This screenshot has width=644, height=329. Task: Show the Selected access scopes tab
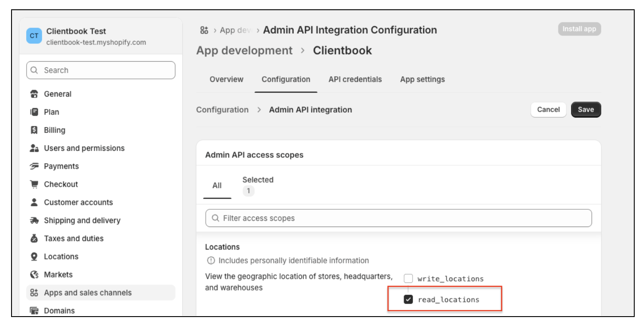point(258,185)
